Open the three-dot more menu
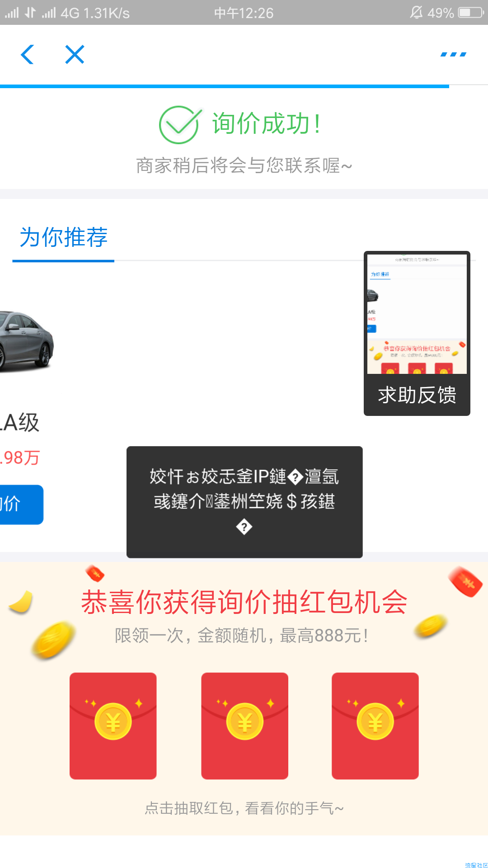The image size is (488, 868). [x=453, y=55]
